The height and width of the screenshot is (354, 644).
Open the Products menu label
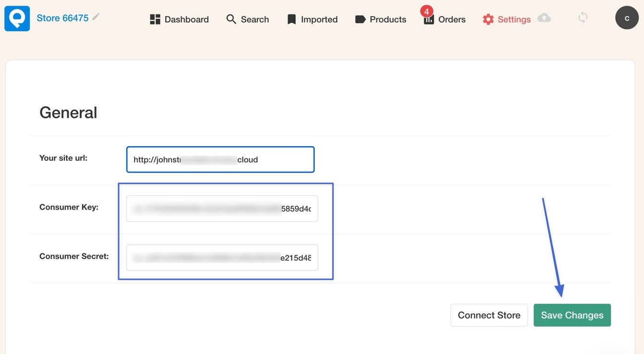[x=388, y=20]
